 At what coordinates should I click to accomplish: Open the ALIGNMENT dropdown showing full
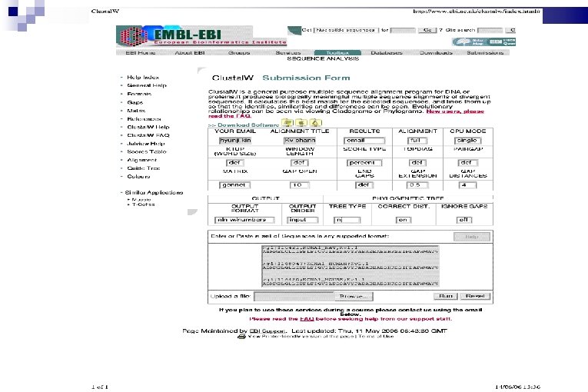(417, 141)
